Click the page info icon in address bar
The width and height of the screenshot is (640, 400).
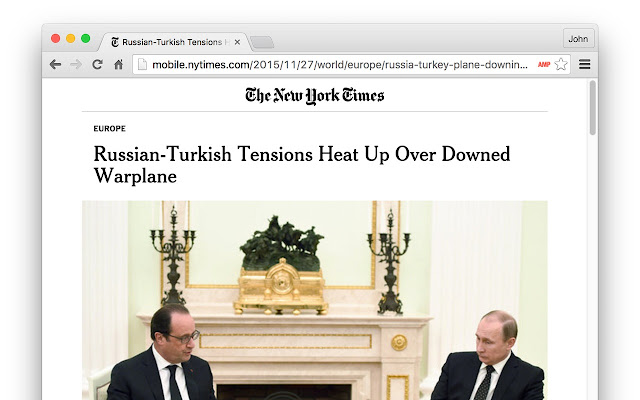tap(142, 64)
